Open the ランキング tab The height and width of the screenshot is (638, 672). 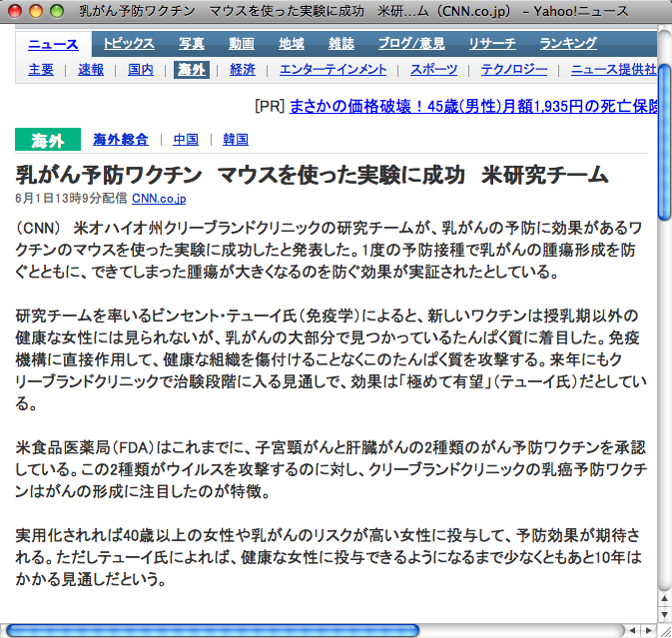[x=568, y=43]
